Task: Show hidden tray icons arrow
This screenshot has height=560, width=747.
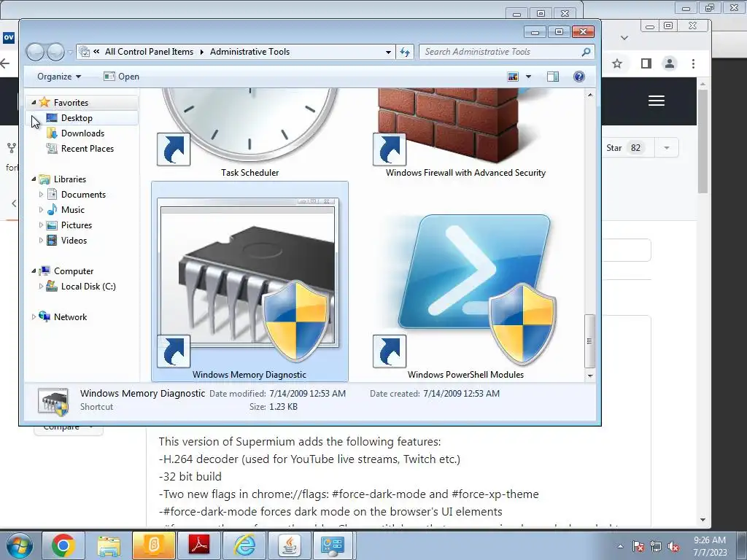Action: tap(620, 546)
